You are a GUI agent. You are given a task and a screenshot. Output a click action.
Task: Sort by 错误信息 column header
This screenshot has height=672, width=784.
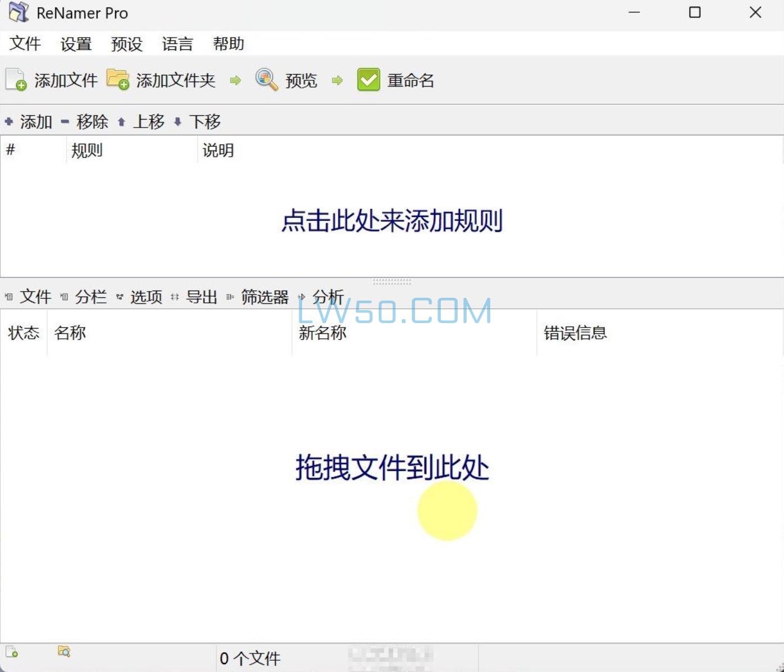point(659,333)
